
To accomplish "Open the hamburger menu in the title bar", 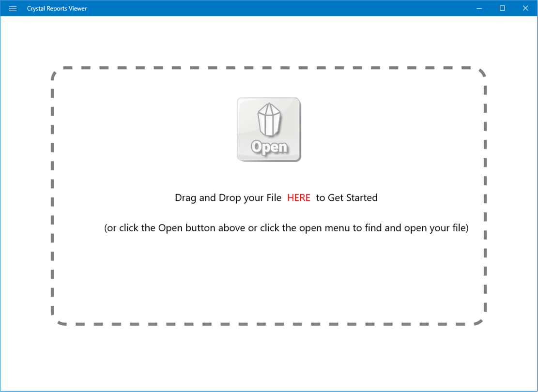I will coord(13,9).
